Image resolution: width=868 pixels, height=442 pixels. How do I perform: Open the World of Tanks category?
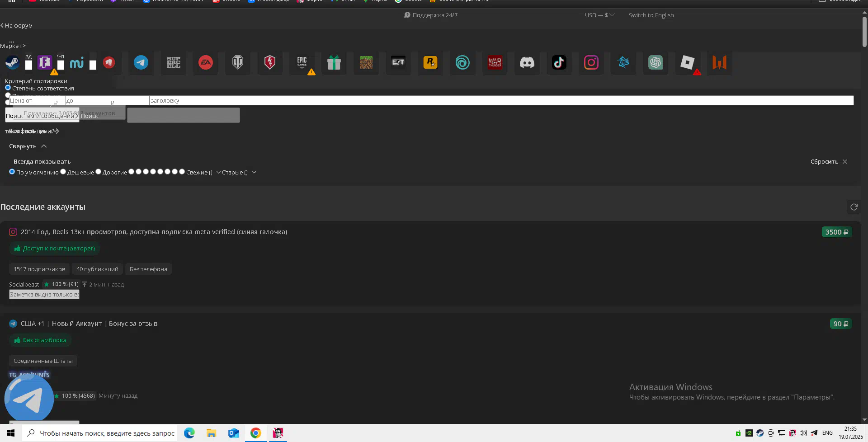click(238, 62)
